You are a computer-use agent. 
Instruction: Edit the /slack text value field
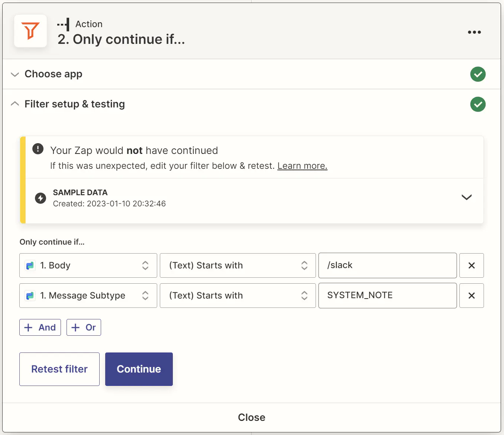tap(387, 265)
